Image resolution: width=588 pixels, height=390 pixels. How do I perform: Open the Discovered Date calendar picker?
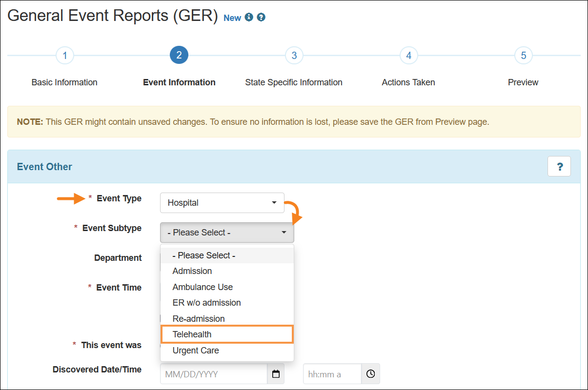(276, 374)
